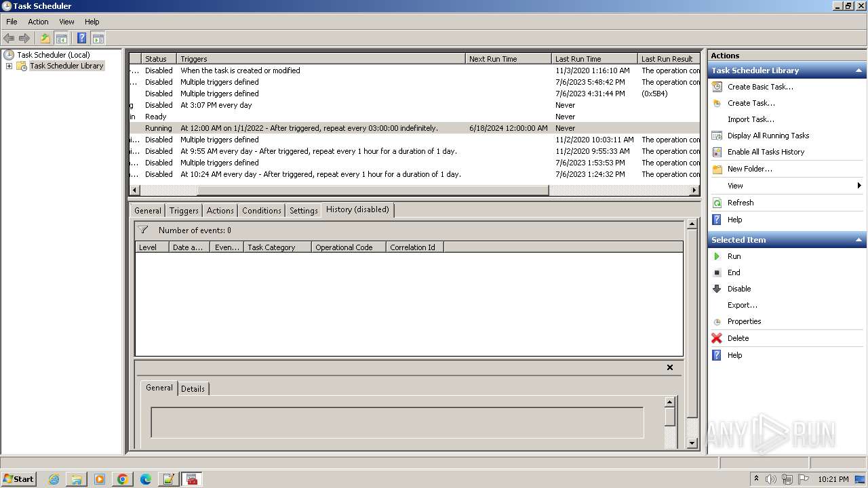The height and width of the screenshot is (488, 868).
Task: Select the Running task row
Action: tap(414, 128)
